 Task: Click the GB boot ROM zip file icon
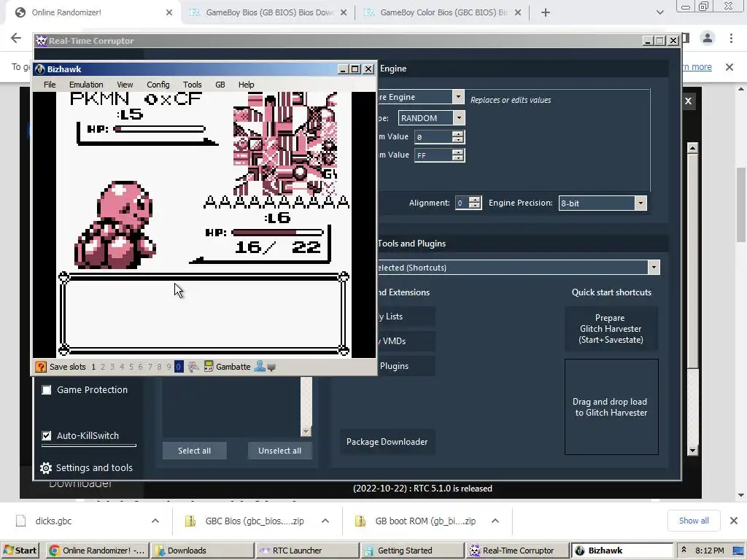(x=360, y=521)
